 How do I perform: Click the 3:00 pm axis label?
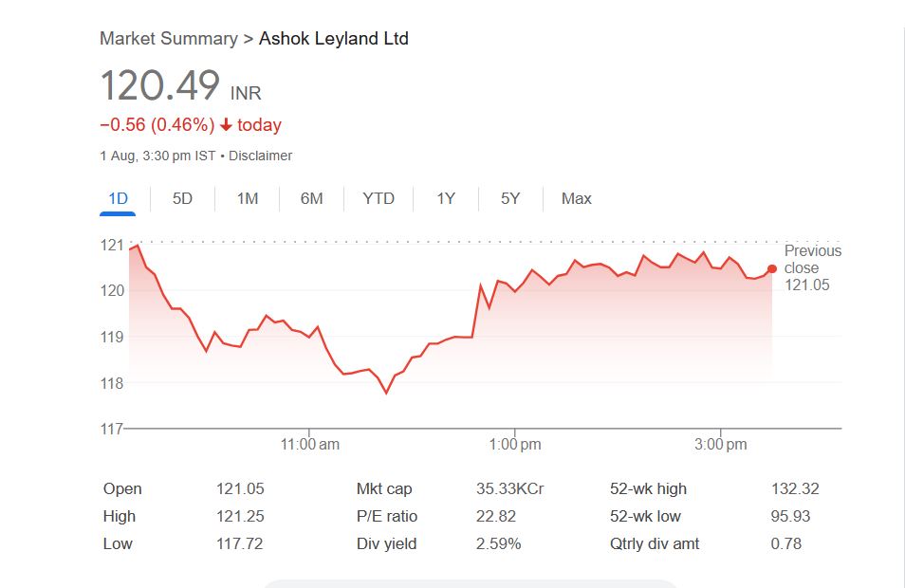tap(721, 444)
